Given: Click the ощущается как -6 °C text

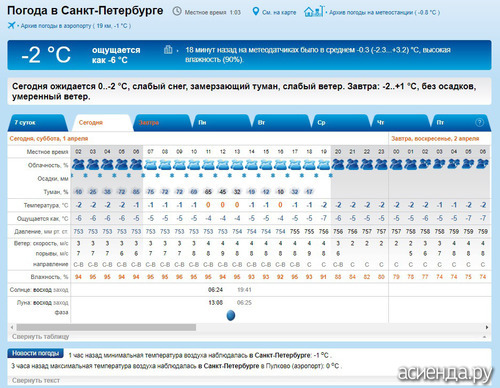Looking at the screenshot, I should [116, 55].
